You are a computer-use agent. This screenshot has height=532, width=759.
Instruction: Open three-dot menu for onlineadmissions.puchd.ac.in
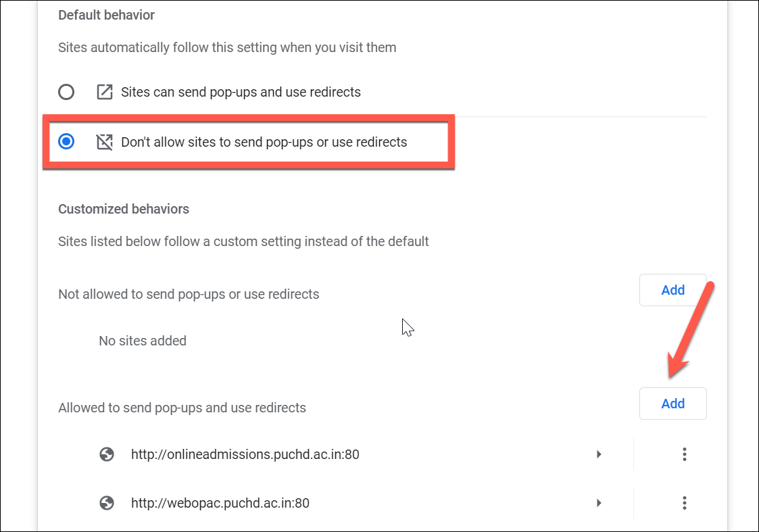click(x=685, y=454)
